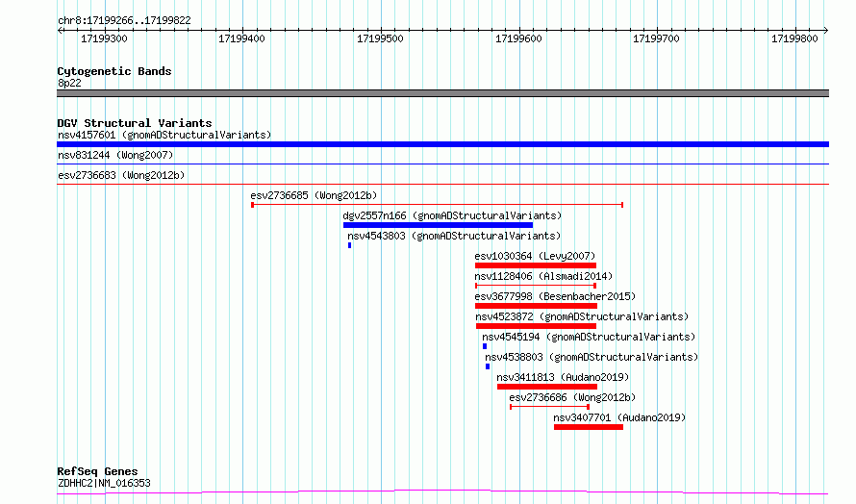Click the dgv2557n166 variant label
This screenshot has width=856, height=504.
452,215
